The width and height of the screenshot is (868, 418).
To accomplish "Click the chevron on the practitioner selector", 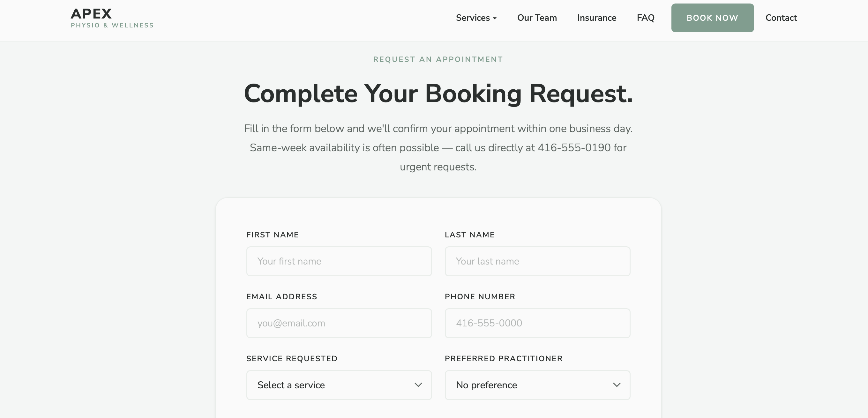I will click(617, 385).
